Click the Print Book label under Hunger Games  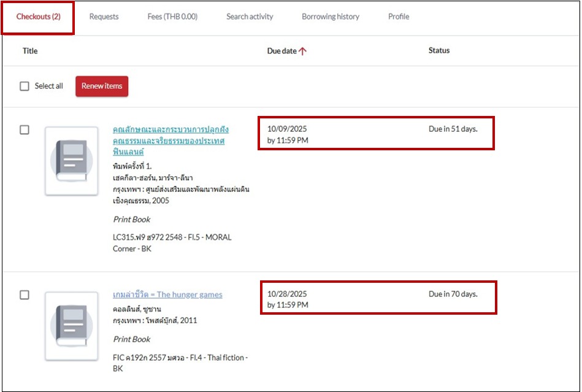coord(132,339)
